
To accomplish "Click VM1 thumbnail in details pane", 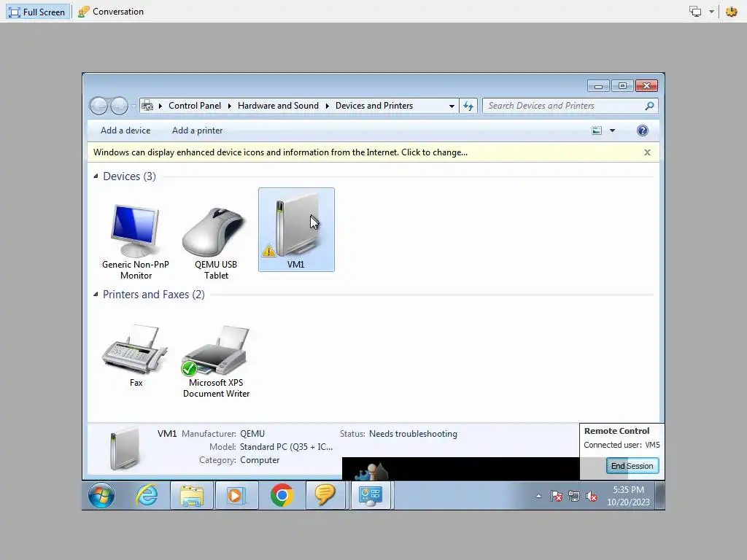I will coord(124,448).
